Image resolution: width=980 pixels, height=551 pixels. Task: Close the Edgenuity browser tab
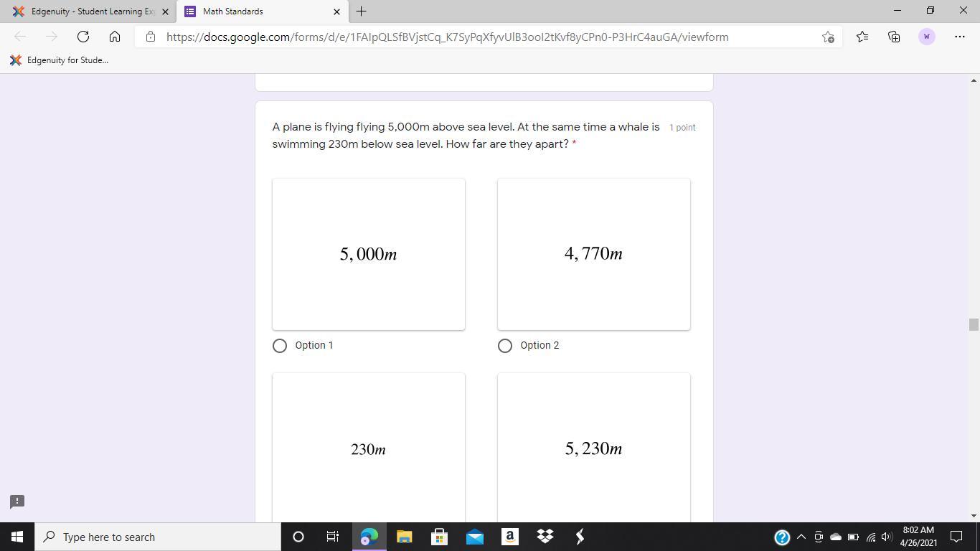point(165,11)
